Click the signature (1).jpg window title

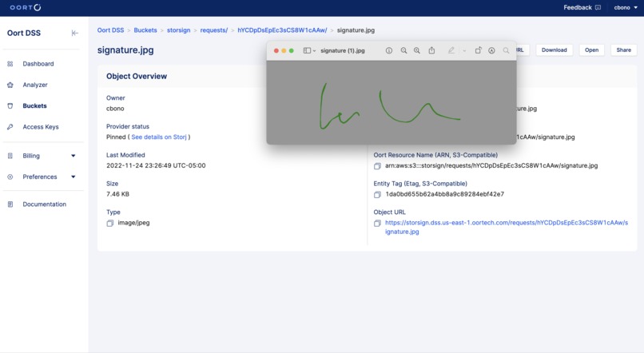(343, 50)
